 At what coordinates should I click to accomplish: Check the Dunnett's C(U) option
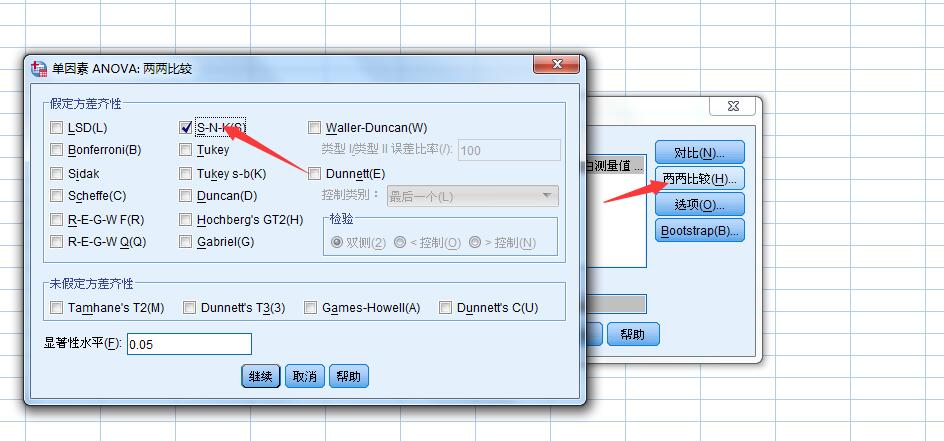(x=446, y=308)
